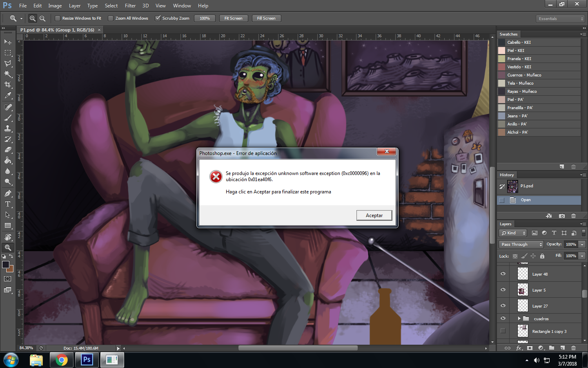Enable Resize Windows to Fit checkbox
The height and width of the screenshot is (368, 588).
click(58, 18)
